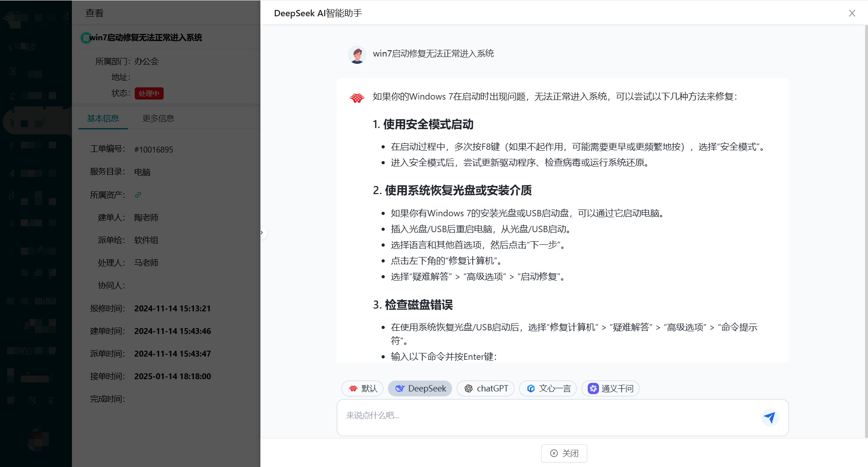This screenshot has height=467, width=868.
Task: Switch to the chatGPT model
Action: pos(486,388)
